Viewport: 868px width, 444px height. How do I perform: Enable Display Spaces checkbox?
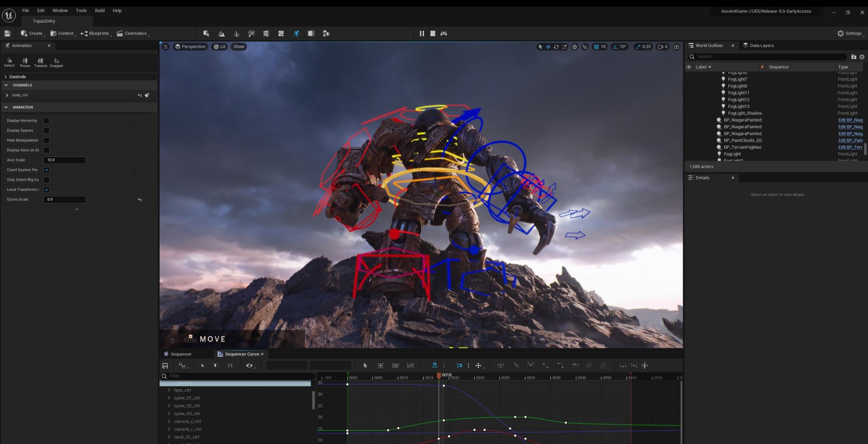pos(46,131)
